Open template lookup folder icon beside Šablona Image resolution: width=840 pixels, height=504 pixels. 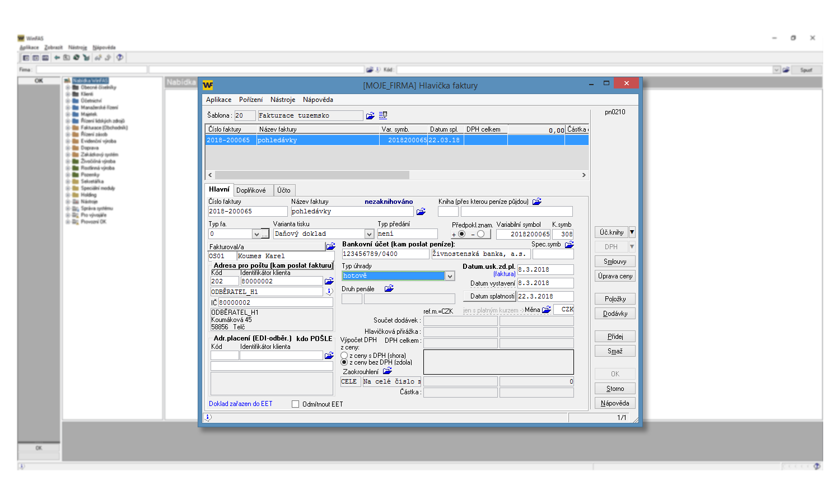[370, 115]
